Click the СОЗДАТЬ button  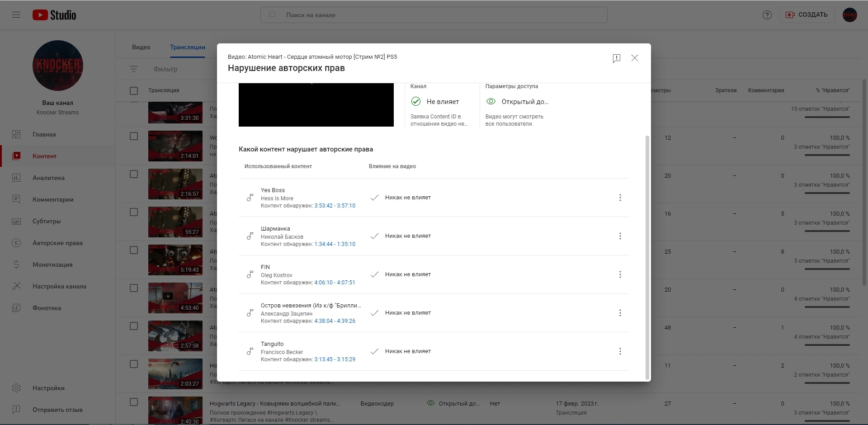pyautogui.click(x=807, y=15)
